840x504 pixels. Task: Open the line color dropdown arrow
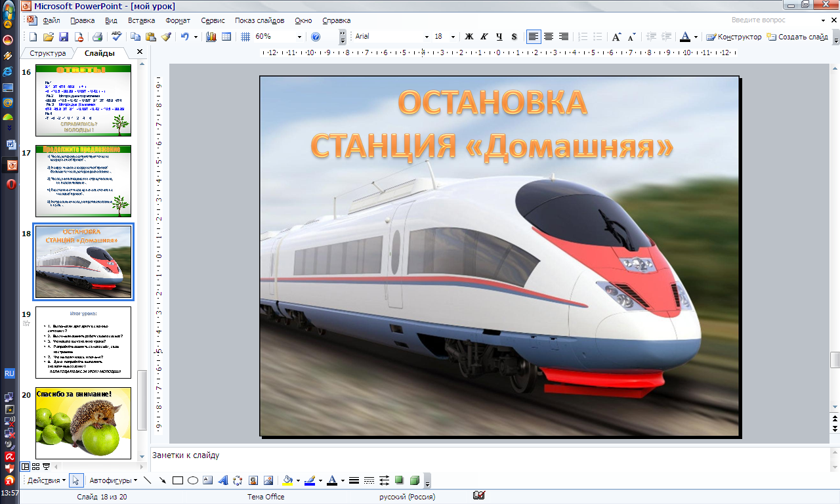(321, 480)
